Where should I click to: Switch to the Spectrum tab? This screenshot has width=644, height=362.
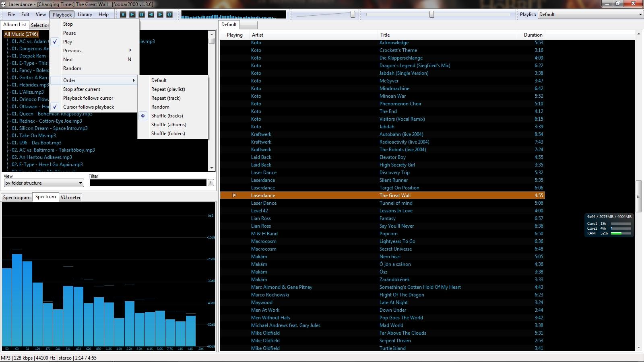pyautogui.click(x=45, y=197)
